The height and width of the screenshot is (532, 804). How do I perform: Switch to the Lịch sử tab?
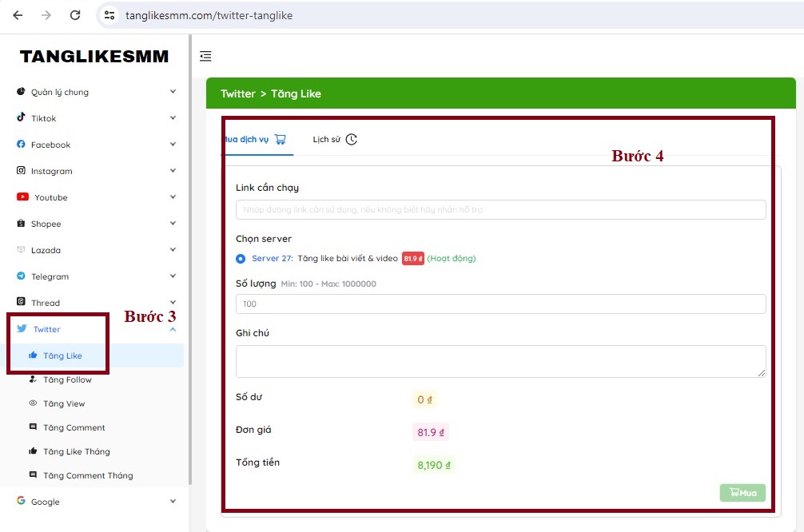click(335, 140)
